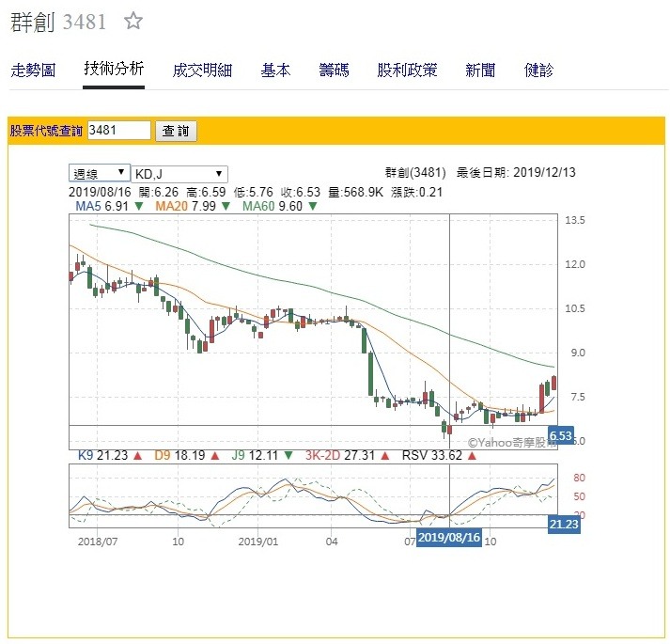Click the K9 up arrow indicator
670x644 pixels.
(136, 456)
